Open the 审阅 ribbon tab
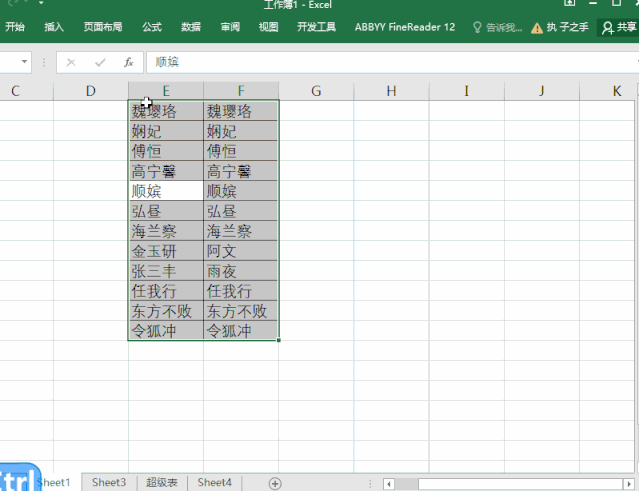The width and height of the screenshot is (639, 491). (x=230, y=27)
